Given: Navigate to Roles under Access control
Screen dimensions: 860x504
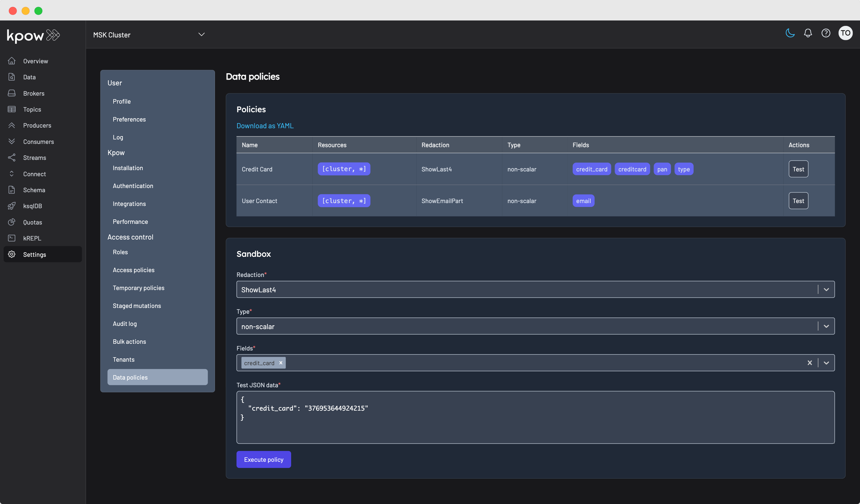Looking at the screenshot, I should (120, 252).
